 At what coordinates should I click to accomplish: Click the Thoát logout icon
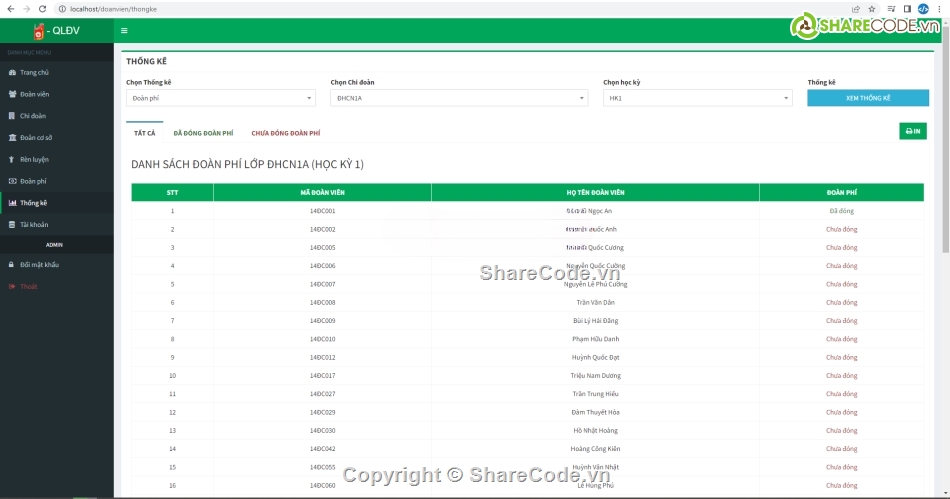click(x=12, y=287)
